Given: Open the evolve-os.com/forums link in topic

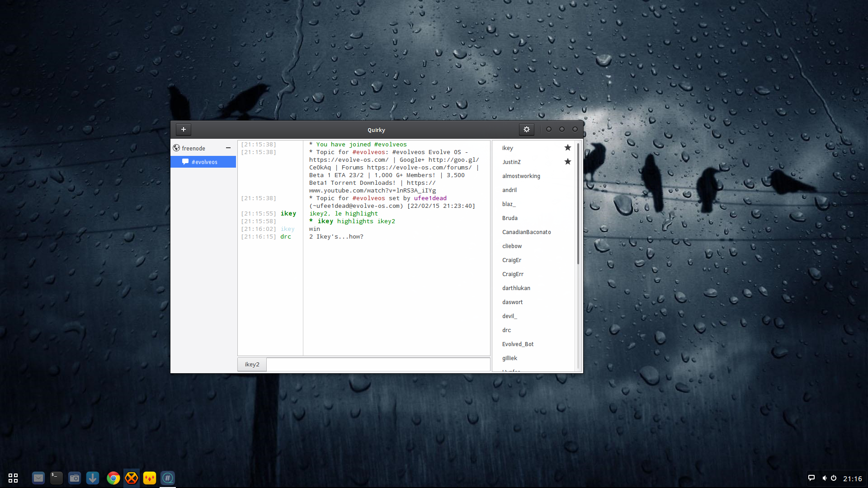Looking at the screenshot, I should [x=420, y=168].
